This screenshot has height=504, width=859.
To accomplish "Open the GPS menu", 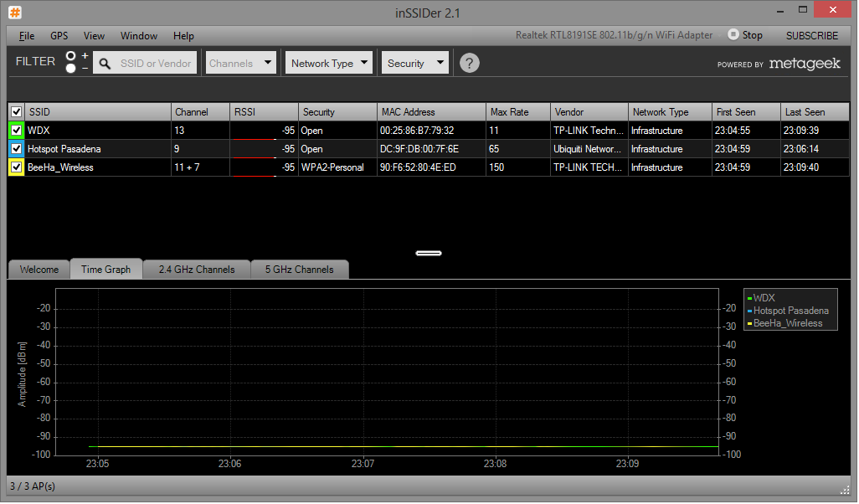I will coord(59,36).
